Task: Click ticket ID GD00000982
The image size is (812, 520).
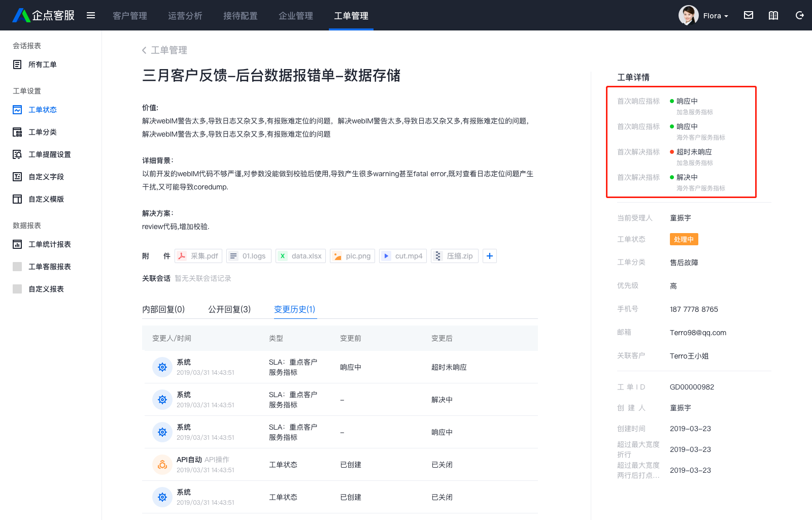Action: coord(692,387)
